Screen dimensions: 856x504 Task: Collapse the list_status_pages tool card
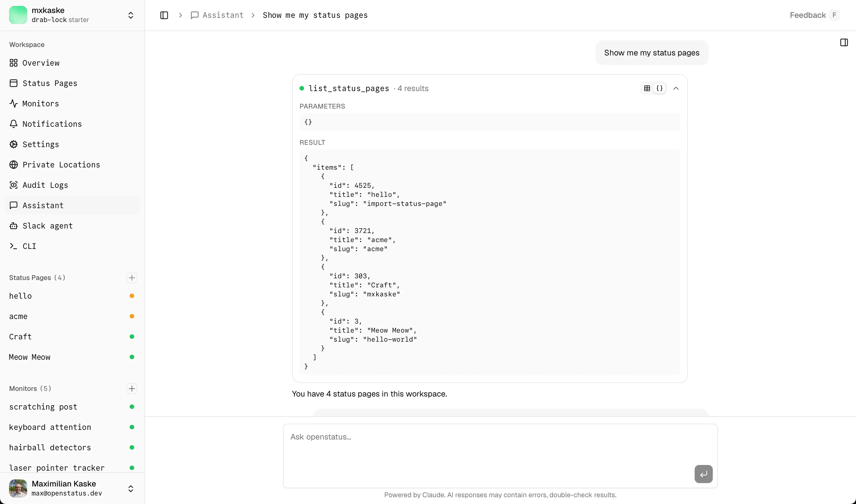coord(676,88)
